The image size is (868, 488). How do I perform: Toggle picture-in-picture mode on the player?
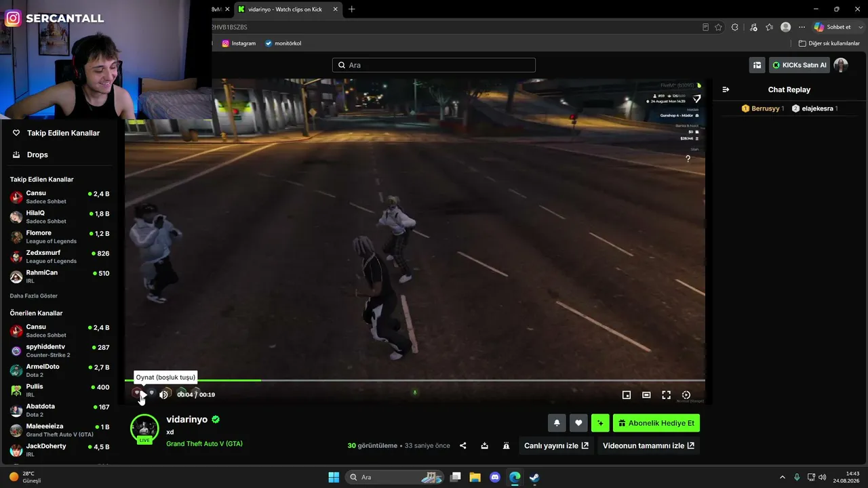(627, 394)
